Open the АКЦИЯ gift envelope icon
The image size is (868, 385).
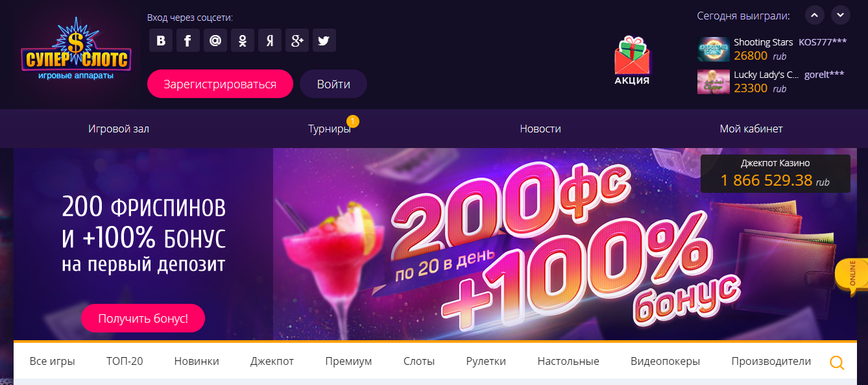(632, 61)
